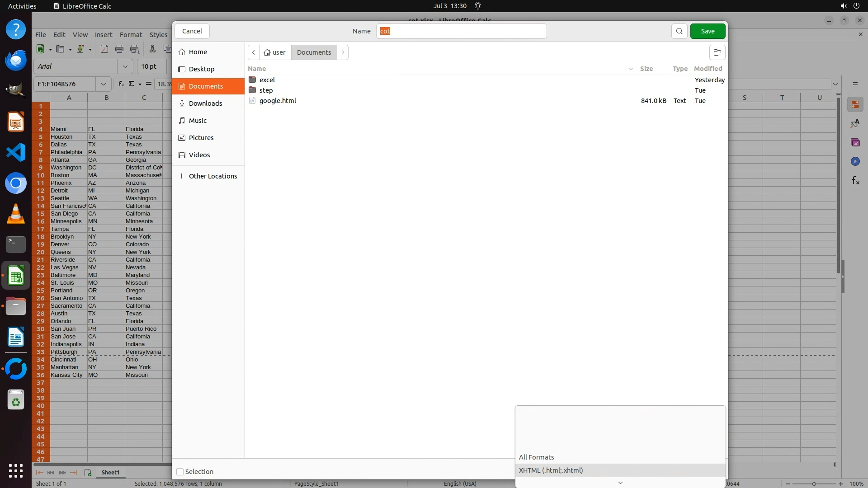
Task: Open the sidebar Functions icon
Action: click(x=855, y=181)
